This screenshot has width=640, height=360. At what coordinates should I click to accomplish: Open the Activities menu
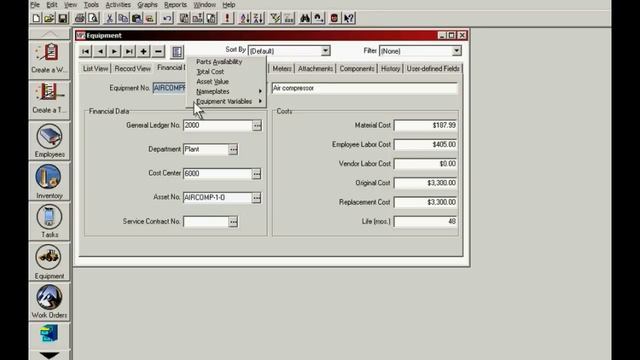tap(118, 4)
